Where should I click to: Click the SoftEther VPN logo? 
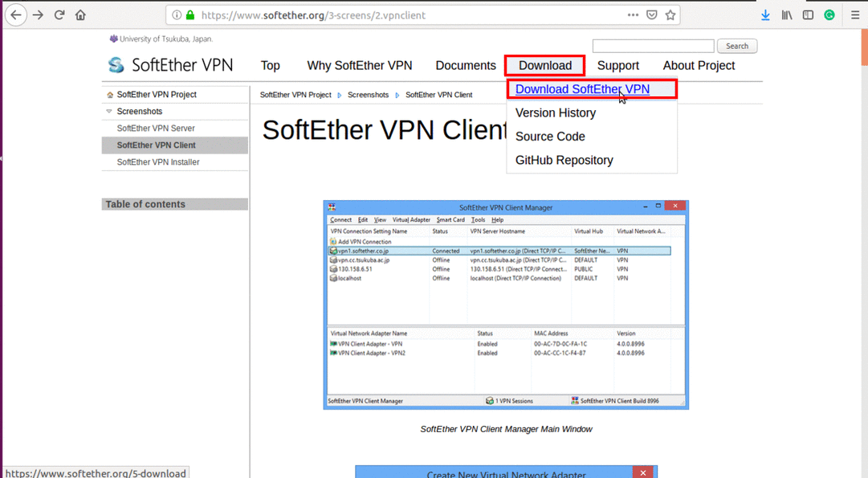(x=170, y=65)
